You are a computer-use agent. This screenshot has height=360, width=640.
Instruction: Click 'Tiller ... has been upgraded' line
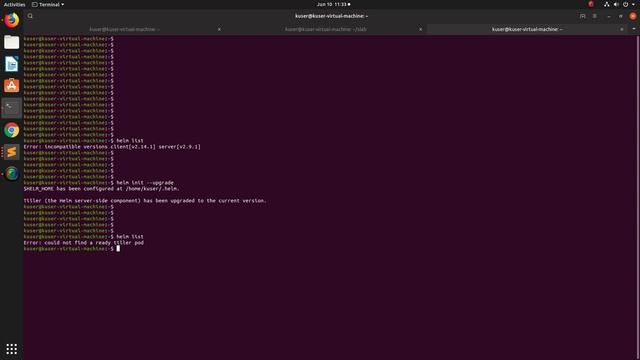coord(145,200)
